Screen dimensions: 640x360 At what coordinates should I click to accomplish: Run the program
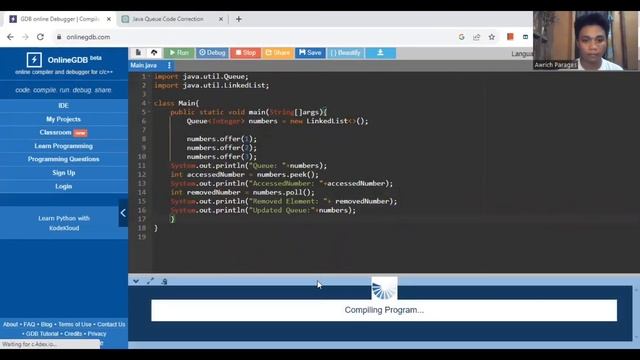(x=179, y=53)
